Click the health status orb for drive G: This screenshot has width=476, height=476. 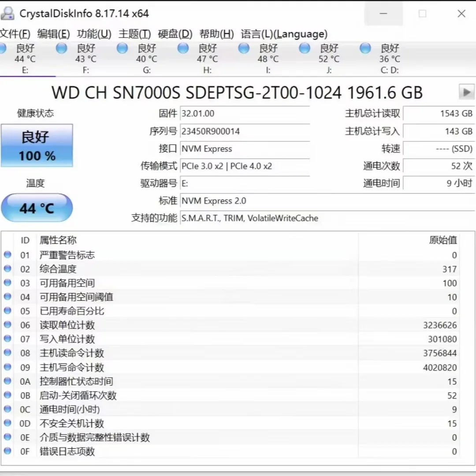(123, 48)
